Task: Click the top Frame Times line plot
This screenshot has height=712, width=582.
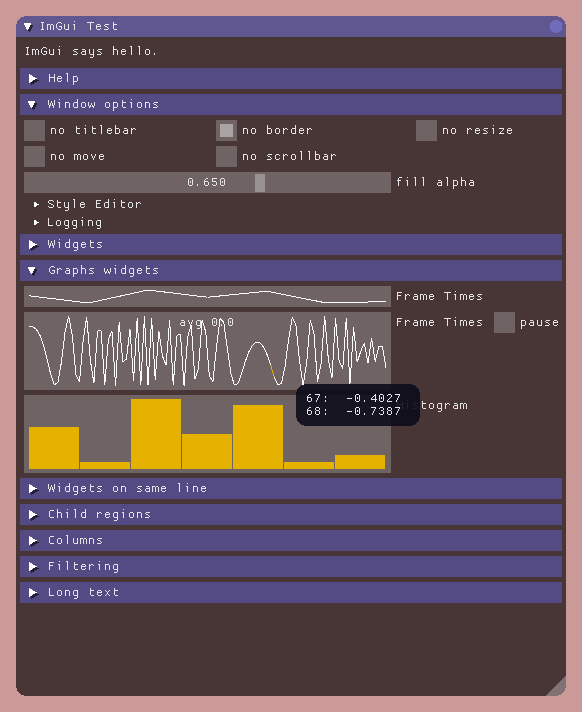Action: tap(207, 297)
